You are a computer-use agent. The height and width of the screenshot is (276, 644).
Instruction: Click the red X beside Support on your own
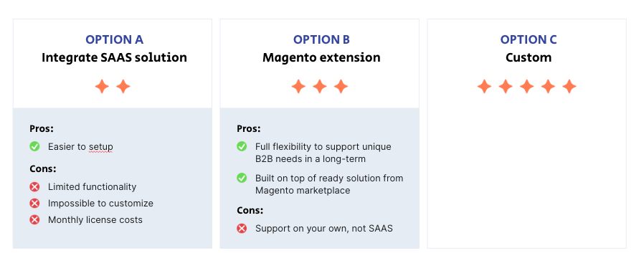(242, 229)
